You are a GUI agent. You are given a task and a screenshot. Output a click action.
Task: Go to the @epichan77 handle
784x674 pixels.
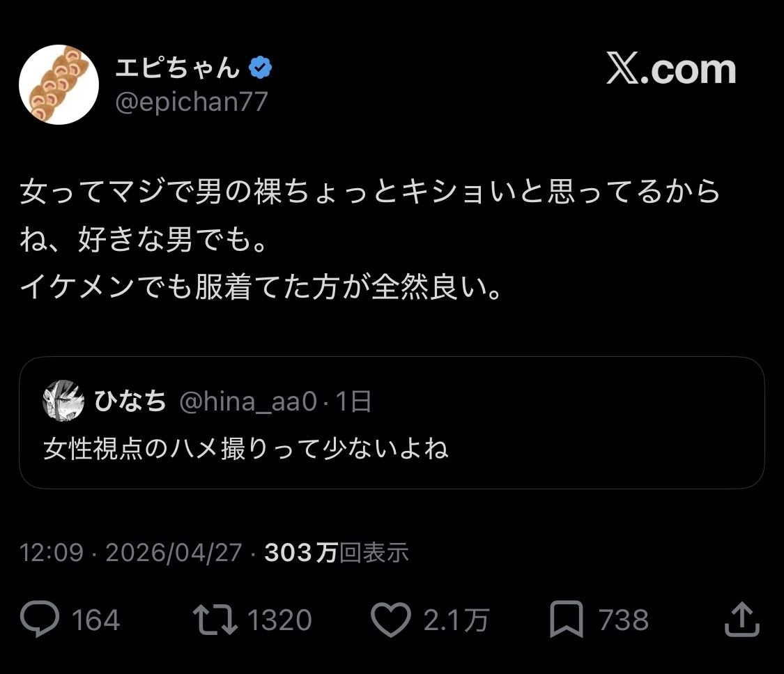pyautogui.click(x=192, y=102)
